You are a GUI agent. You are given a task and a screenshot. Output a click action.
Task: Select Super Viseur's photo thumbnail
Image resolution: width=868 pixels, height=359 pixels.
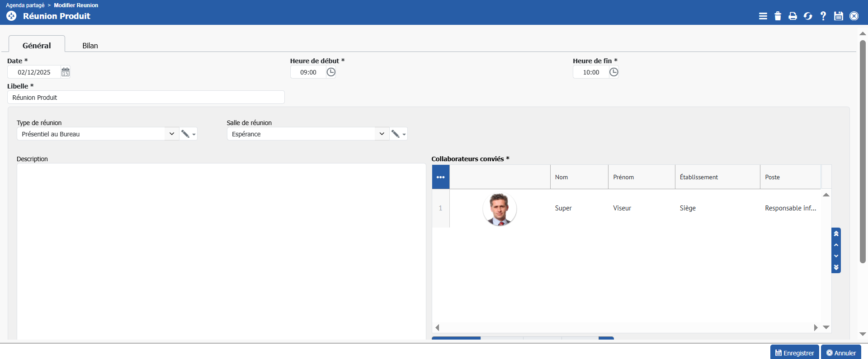[500, 209]
